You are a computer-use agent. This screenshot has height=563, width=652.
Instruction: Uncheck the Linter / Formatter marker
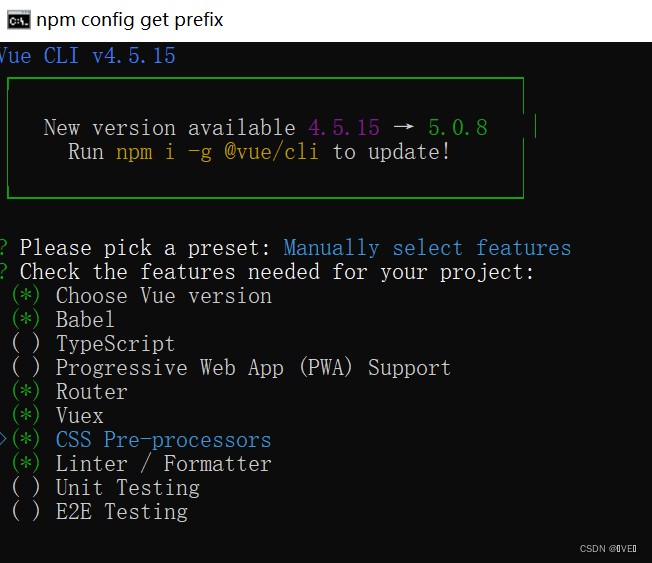pos(27,464)
